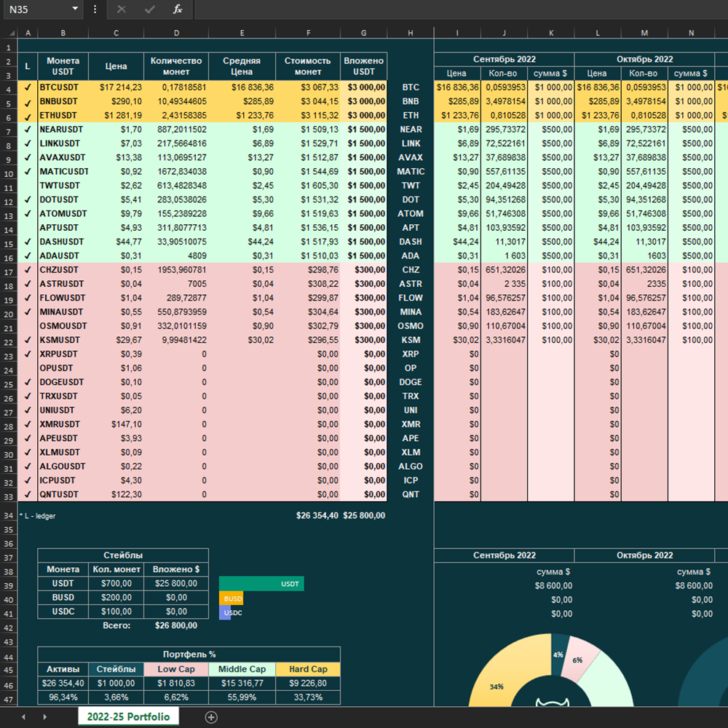The width and height of the screenshot is (728, 728).
Task: Toggle ledger checkmark for CHZUSDT row
Action: (x=28, y=270)
